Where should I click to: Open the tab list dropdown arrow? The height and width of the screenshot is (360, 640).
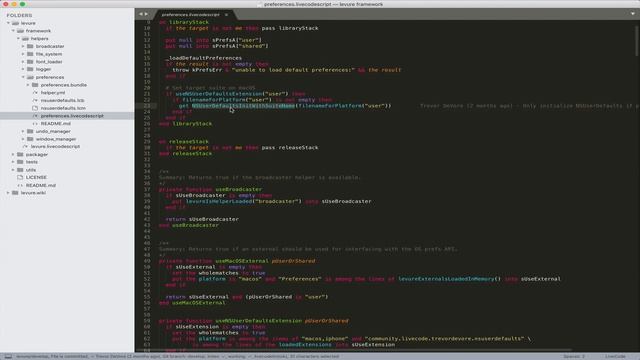click(x=633, y=14)
